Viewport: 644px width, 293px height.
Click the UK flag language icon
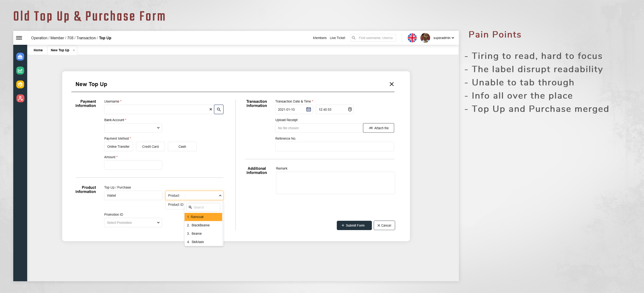pyautogui.click(x=412, y=38)
